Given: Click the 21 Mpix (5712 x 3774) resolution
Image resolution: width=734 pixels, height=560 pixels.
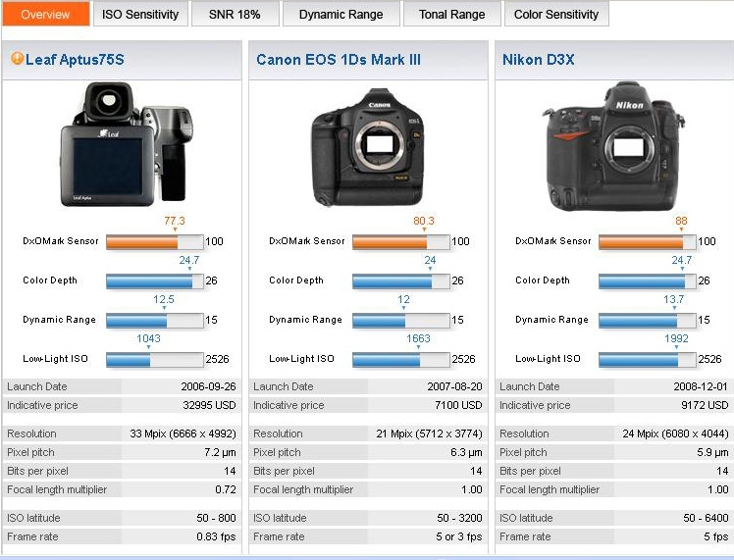Looking at the screenshot, I should [429, 433].
